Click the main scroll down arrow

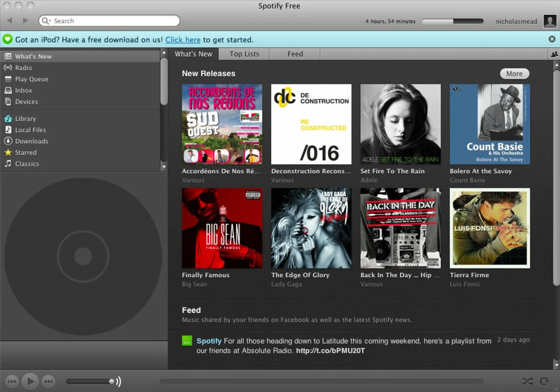tap(556, 365)
